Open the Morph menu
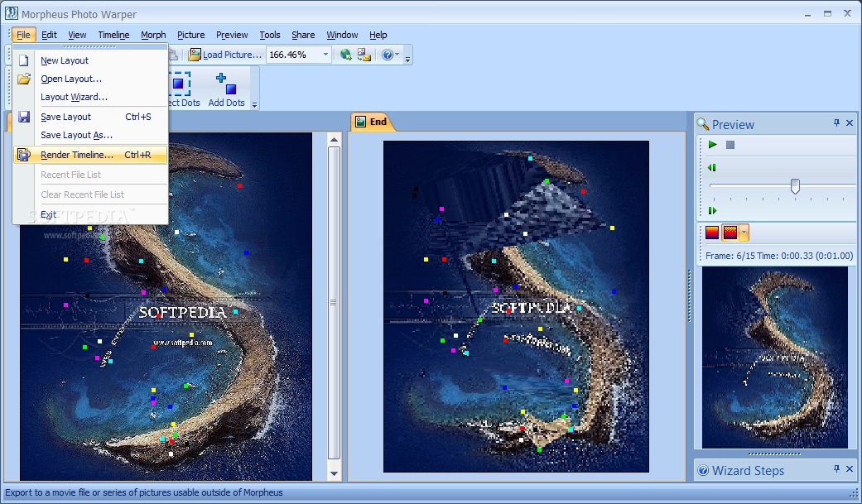 [153, 35]
